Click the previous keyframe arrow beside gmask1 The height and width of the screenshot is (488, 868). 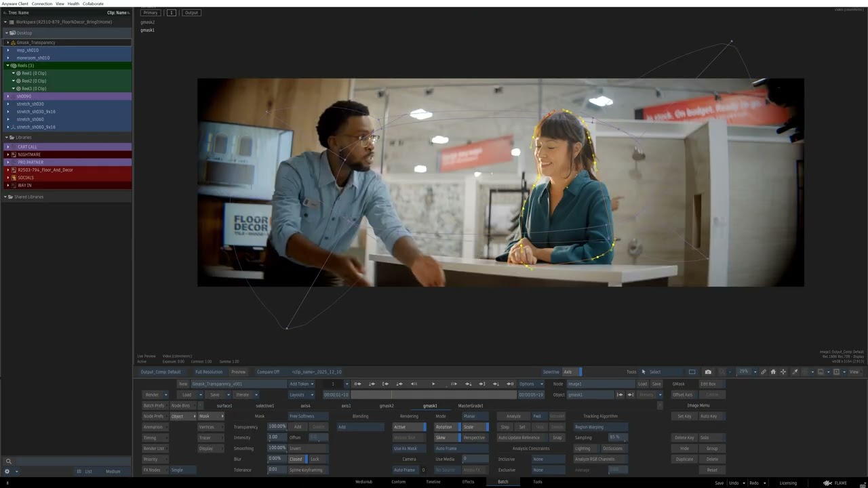click(x=621, y=394)
